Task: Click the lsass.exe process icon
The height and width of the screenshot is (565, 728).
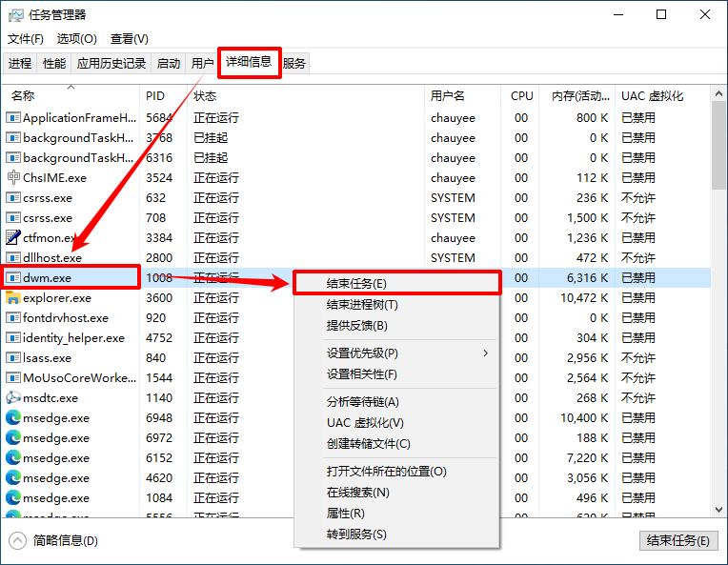Action: (x=13, y=357)
